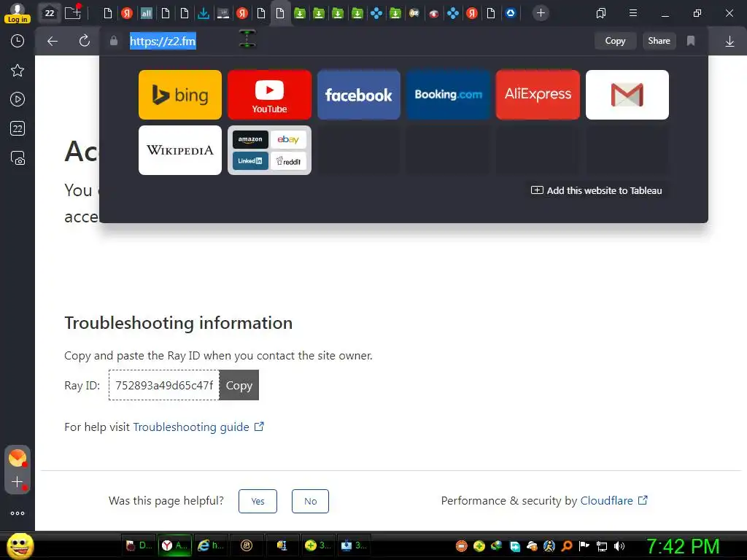
Task: Click the circled B taskbar icon
Action: (x=247, y=545)
